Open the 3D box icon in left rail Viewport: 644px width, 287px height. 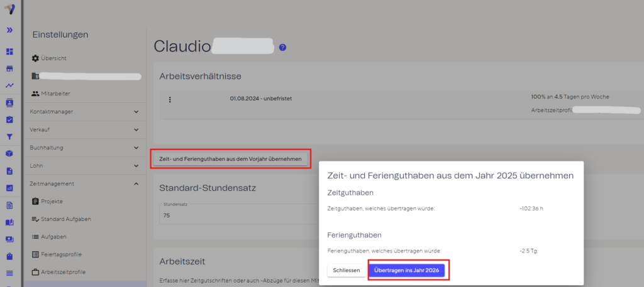click(9, 153)
